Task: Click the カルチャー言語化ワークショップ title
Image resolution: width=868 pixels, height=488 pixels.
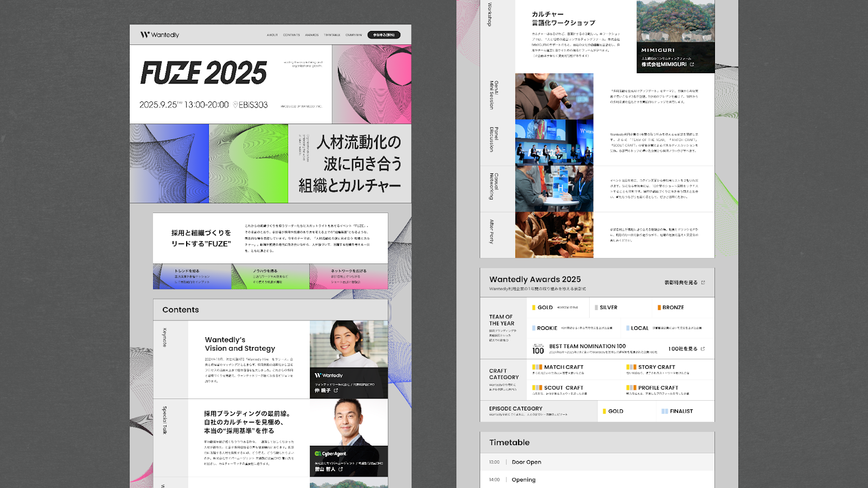Action: [x=563, y=18]
